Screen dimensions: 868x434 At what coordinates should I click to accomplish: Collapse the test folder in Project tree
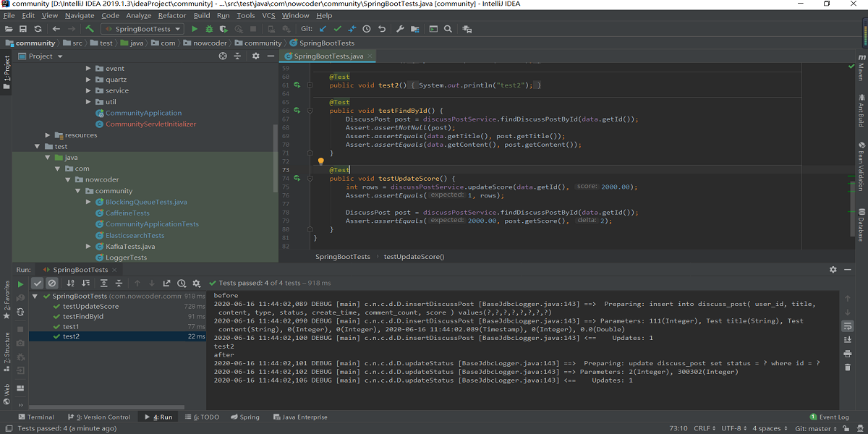tap(38, 146)
